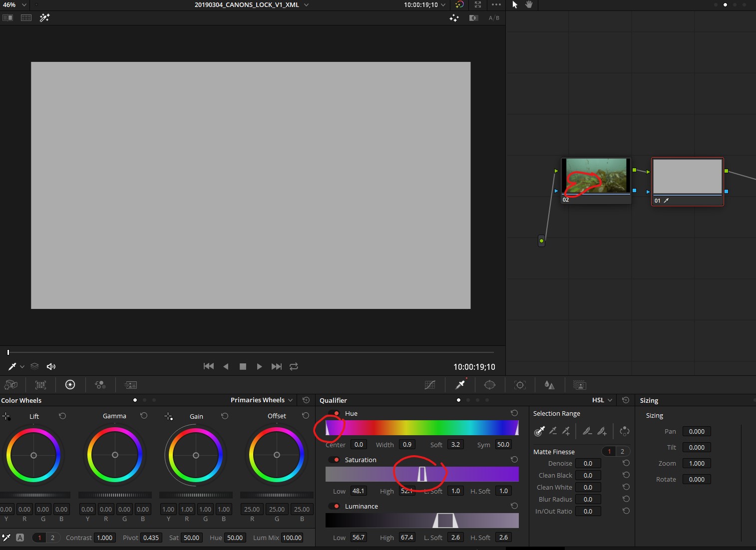Viewport: 756px width, 550px height.
Task: Select the feather add softness tool
Action: (602, 431)
